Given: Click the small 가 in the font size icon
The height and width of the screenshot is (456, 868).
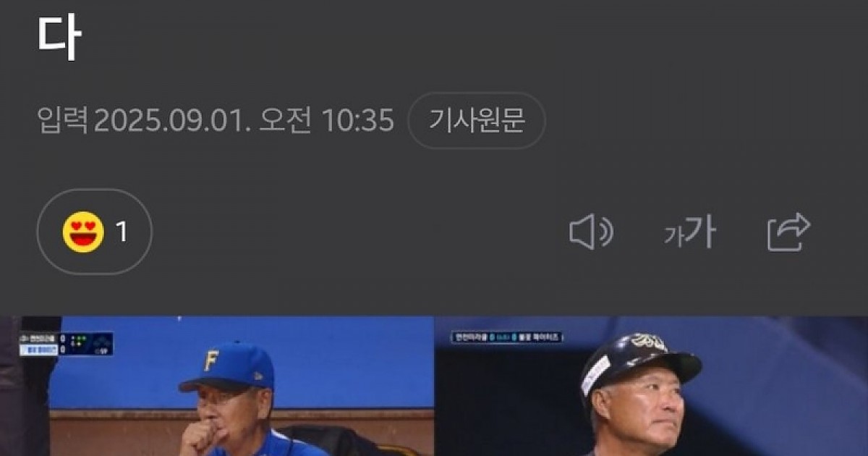Looking at the screenshot, I should 673,236.
